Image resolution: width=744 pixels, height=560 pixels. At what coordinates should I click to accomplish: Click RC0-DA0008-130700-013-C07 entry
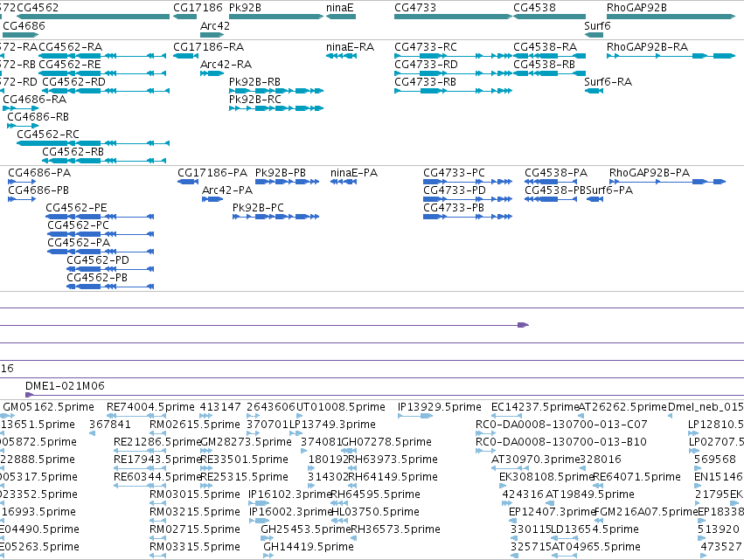[x=561, y=425]
